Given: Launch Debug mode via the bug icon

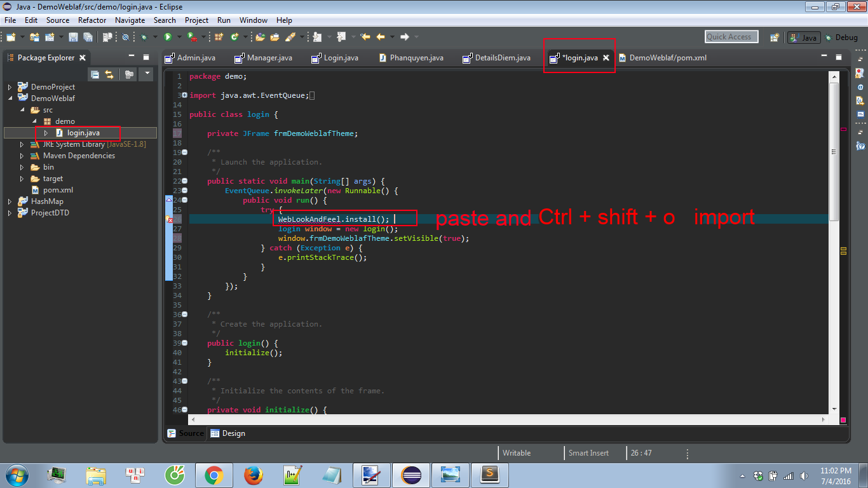Looking at the screenshot, I should (144, 37).
